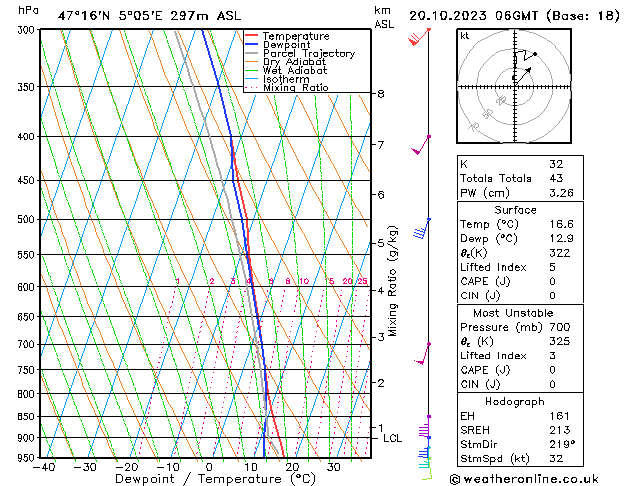Viewport: 629px width, 486px height.
Task: Click the SREH value 213
Action: click(x=560, y=430)
